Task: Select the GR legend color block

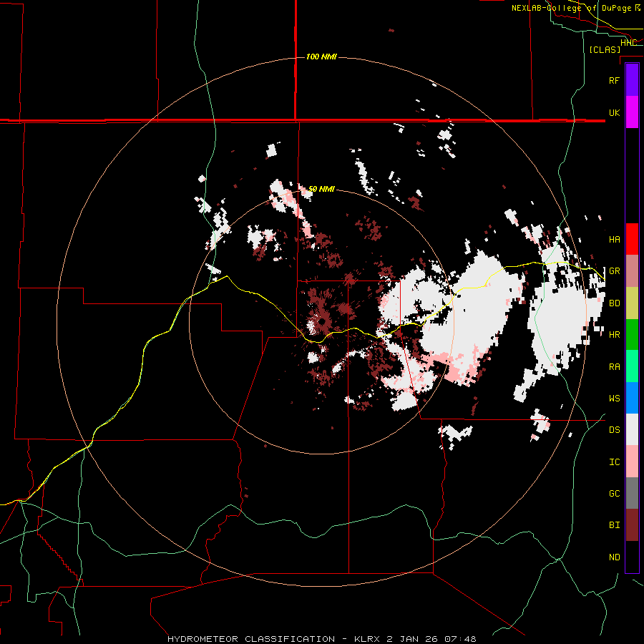Action: point(632,271)
